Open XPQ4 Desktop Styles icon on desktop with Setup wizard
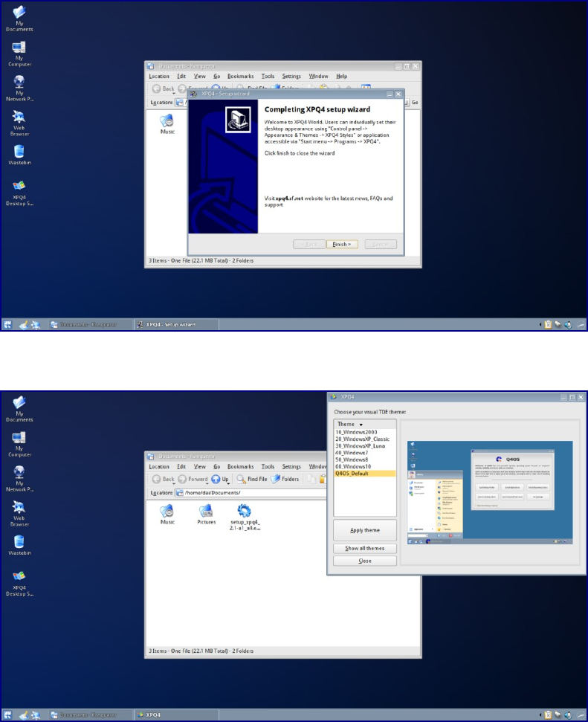The height and width of the screenshot is (722, 588). point(19,193)
